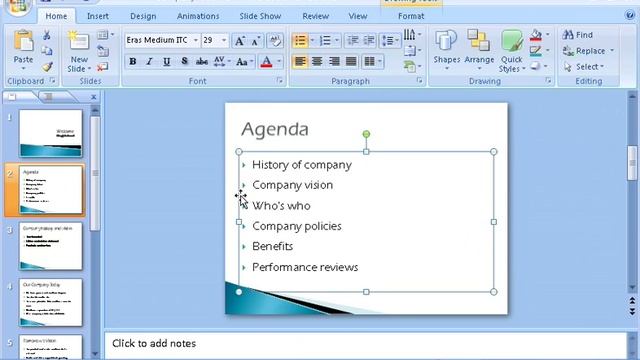640x360 pixels.
Task: Select the Format Painter brush icon
Action: point(47,67)
